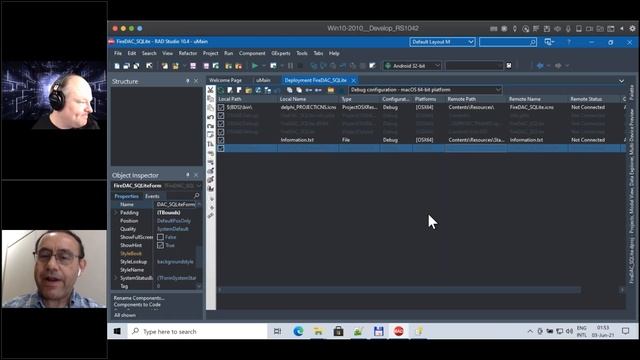Click the question mark help icon in the title bar
The height and width of the screenshot is (360, 640).
569,42
